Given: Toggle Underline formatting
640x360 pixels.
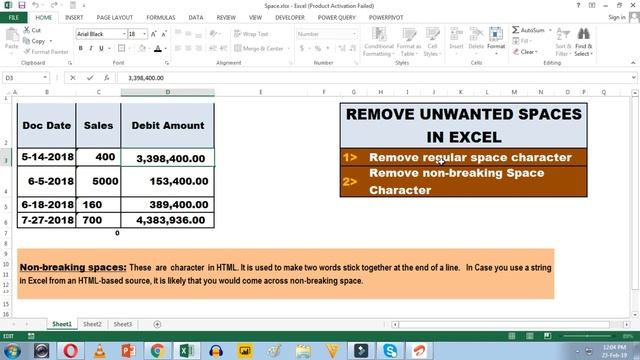Looking at the screenshot, I should pyautogui.click(x=101, y=48).
